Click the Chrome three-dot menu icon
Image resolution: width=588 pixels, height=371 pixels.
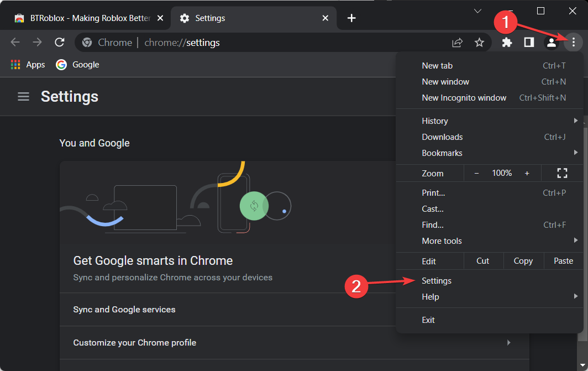pyautogui.click(x=574, y=42)
